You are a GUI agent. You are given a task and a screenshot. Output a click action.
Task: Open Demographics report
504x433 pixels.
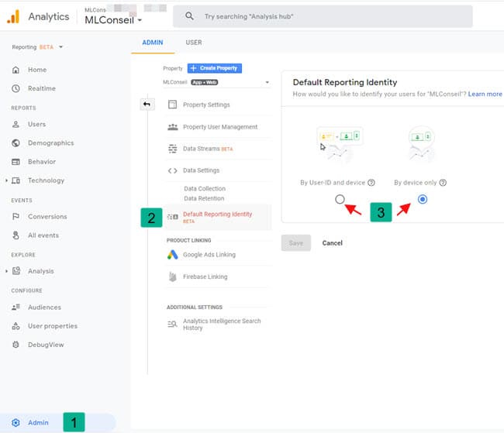[50, 143]
